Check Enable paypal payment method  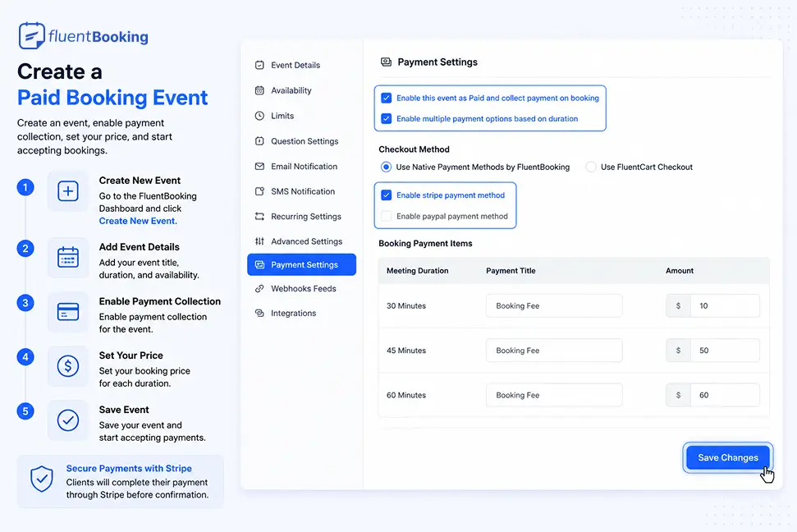point(387,216)
